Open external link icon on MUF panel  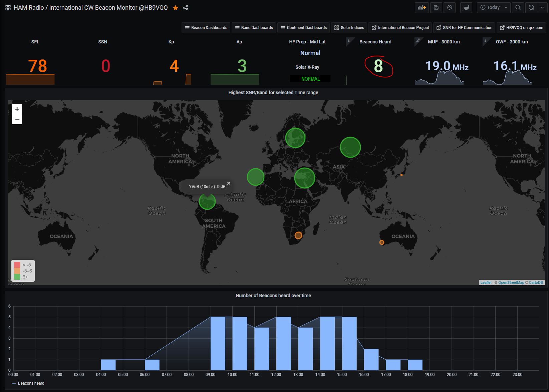pyautogui.click(x=417, y=40)
